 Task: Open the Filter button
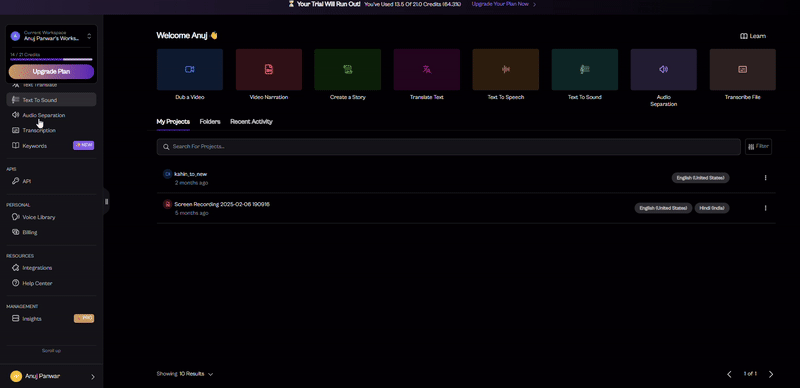758,147
